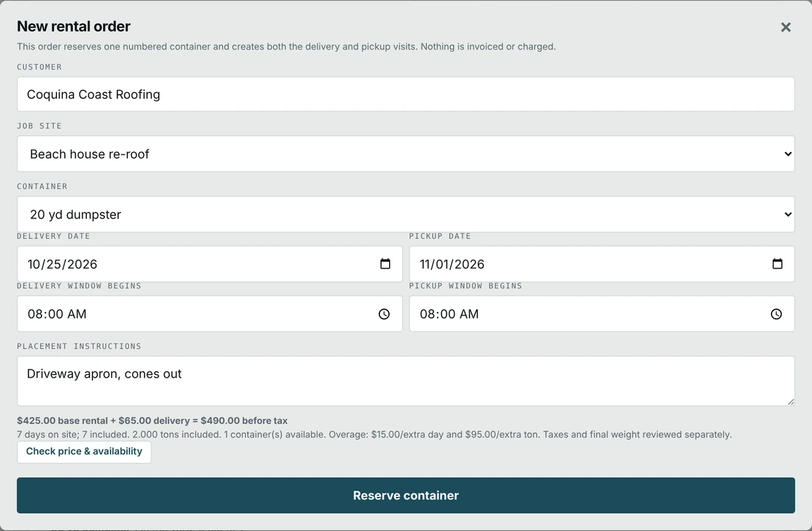
Task: Click the pickup window clock icon
Action: [776, 314]
